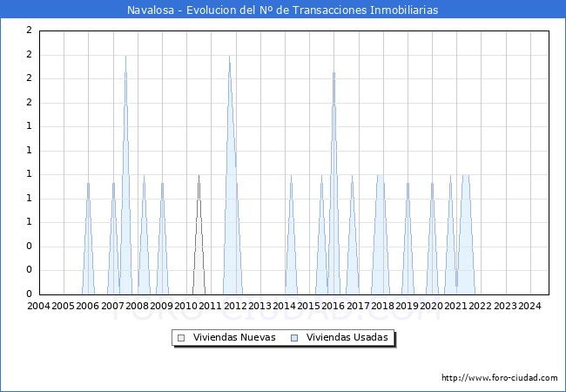Click the 2007 x-axis label
Image resolution: width=566 pixels, height=392 pixels.
[x=112, y=306]
